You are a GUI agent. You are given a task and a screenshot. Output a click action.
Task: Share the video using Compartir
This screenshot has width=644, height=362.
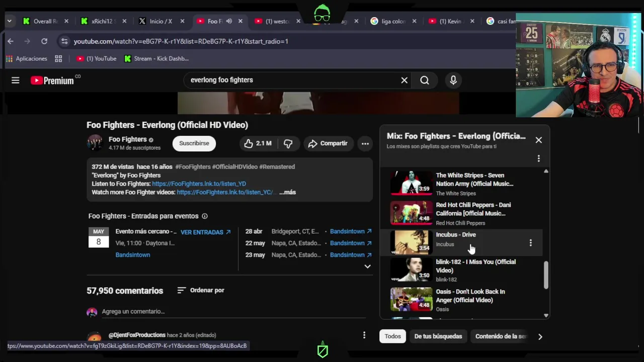pyautogui.click(x=328, y=143)
